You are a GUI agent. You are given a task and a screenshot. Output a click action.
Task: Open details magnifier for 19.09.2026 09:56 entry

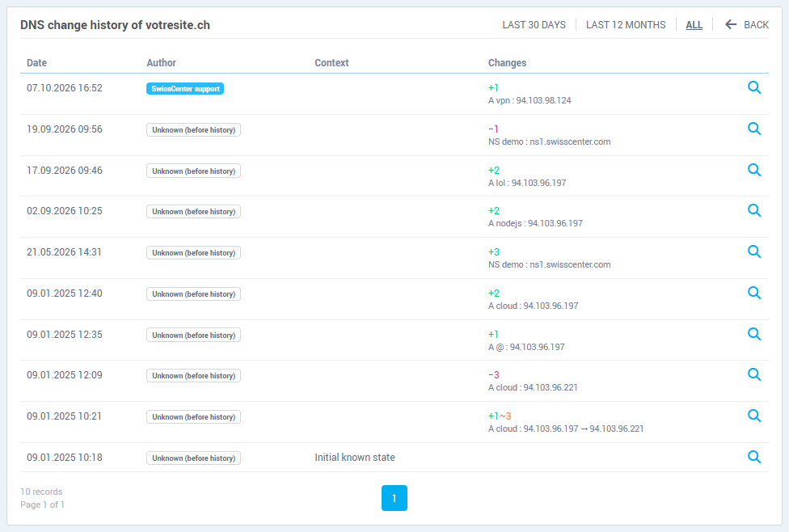click(x=753, y=129)
